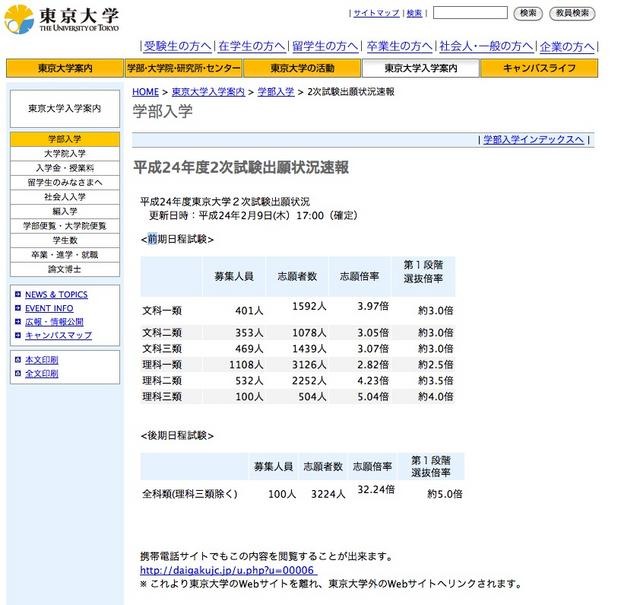640x605 pixels.
Task: Click the 2252人 applicants cell
Action: pos(309,380)
